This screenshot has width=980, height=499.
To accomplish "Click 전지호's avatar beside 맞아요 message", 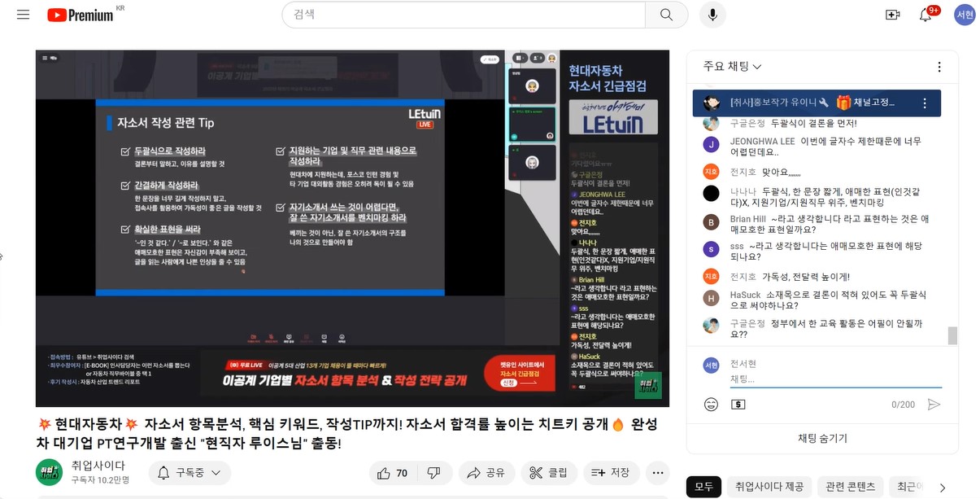I will (712, 172).
